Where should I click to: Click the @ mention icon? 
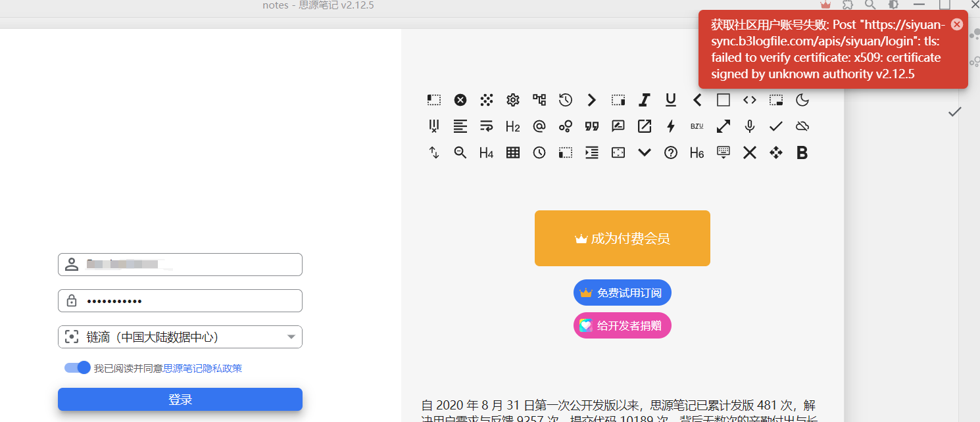click(539, 126)
